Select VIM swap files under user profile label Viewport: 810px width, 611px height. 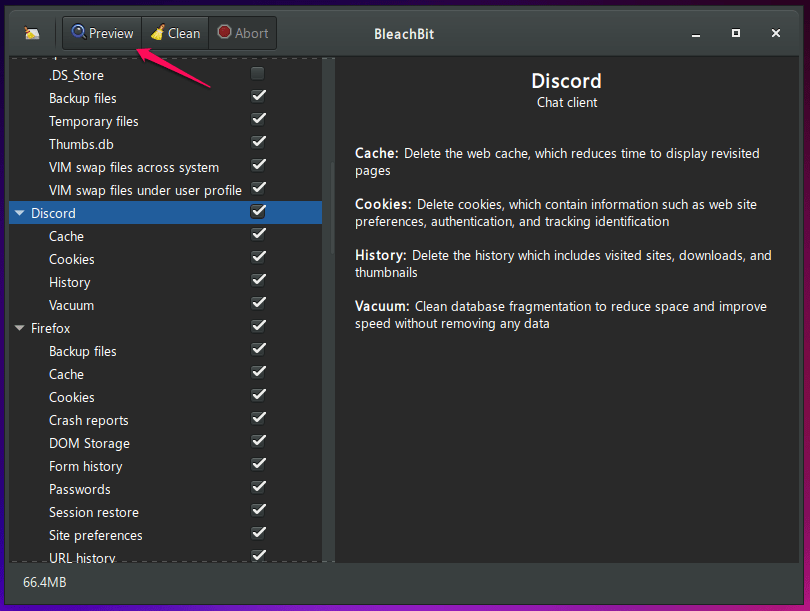pyautogui.click(x=145, y=191)
